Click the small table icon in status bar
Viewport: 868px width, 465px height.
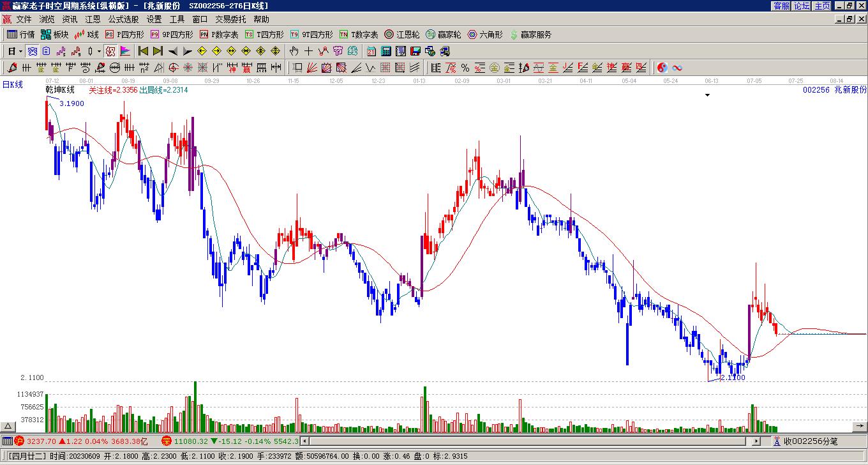click(7, 441)
